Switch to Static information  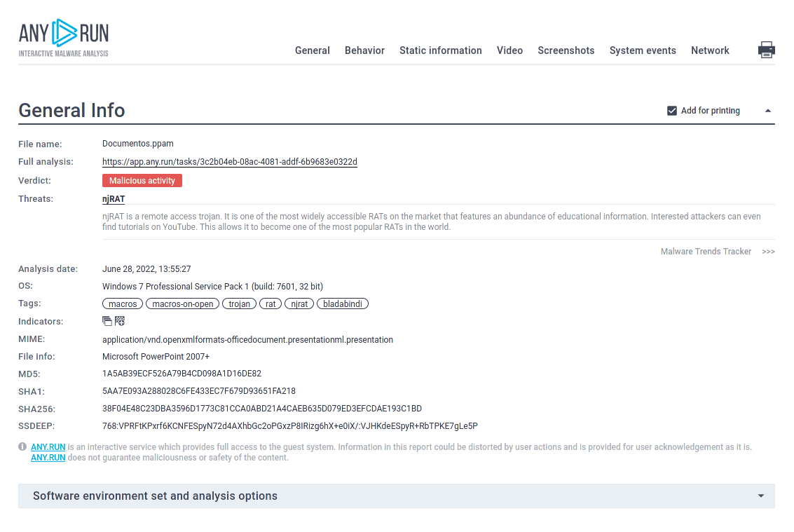[440, 50]
